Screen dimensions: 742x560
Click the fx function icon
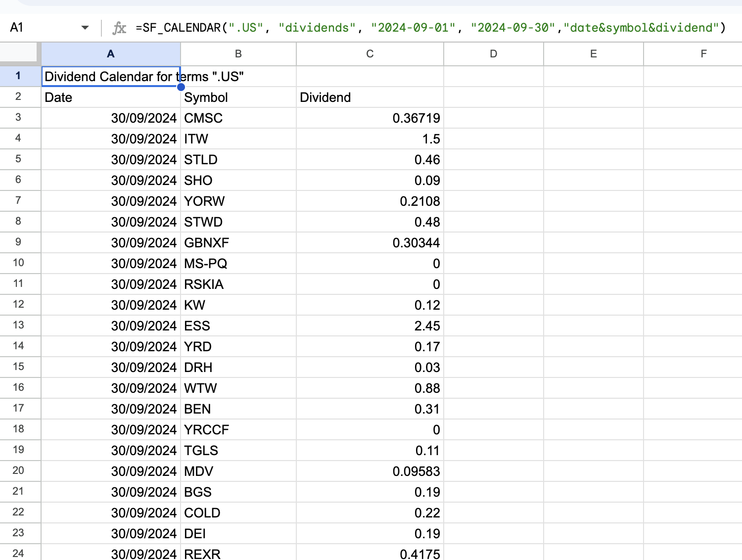[x=119, y=27]
